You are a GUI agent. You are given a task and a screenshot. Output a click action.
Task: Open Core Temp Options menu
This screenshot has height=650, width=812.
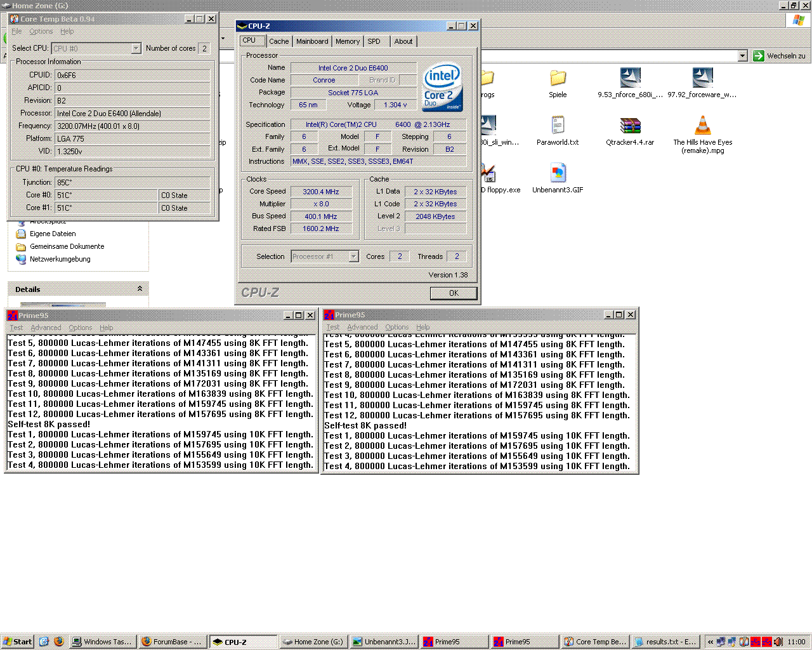[41, 31]
